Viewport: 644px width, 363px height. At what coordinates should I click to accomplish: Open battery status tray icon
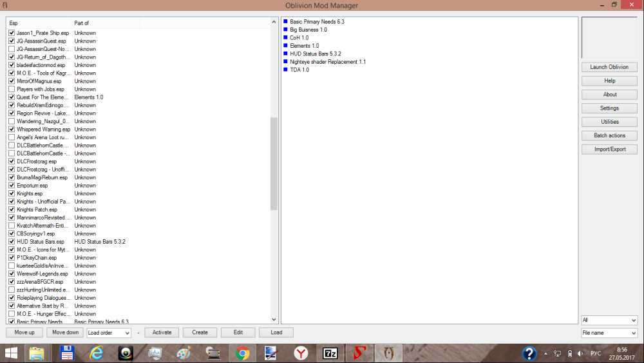570,353
